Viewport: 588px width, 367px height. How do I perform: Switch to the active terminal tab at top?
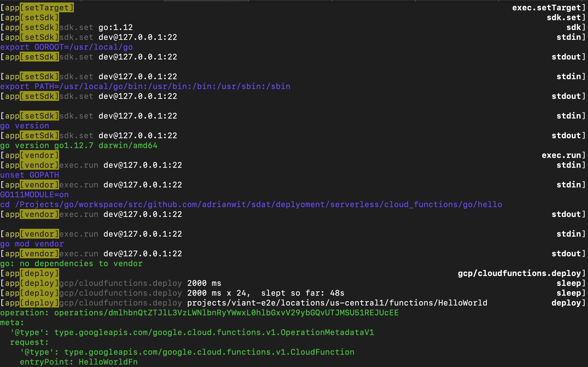(207, 2)
